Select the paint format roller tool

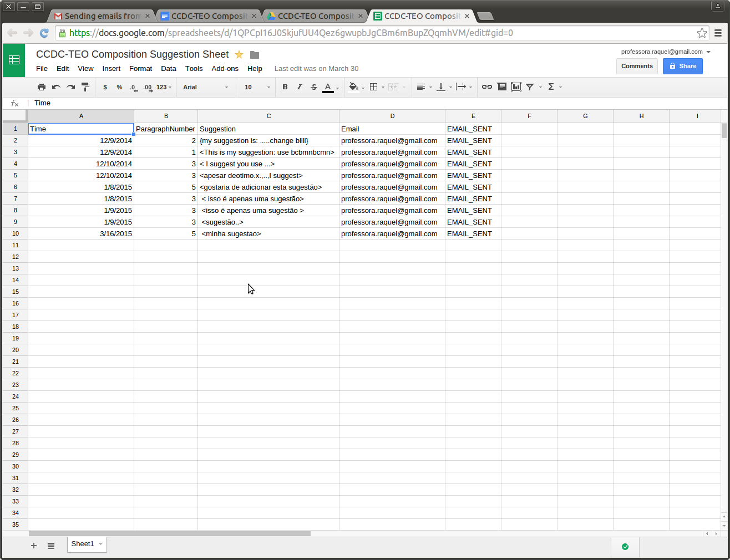(85, 87)
